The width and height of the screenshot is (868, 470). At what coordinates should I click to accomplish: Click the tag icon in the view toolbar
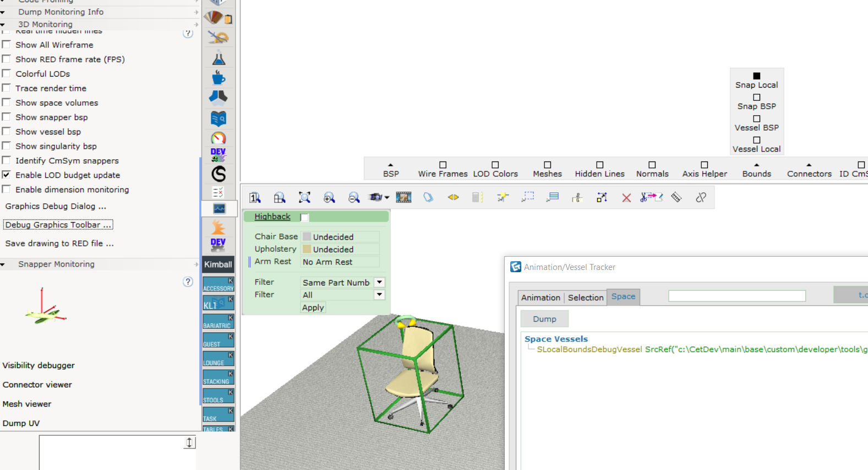tap(428, 197)
